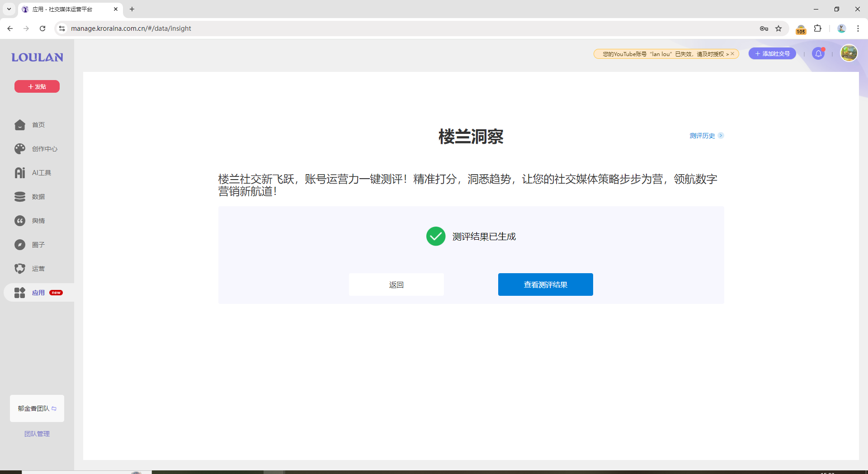
Task: Open the 运营 sidebar icon
Action: coord(20,269)
